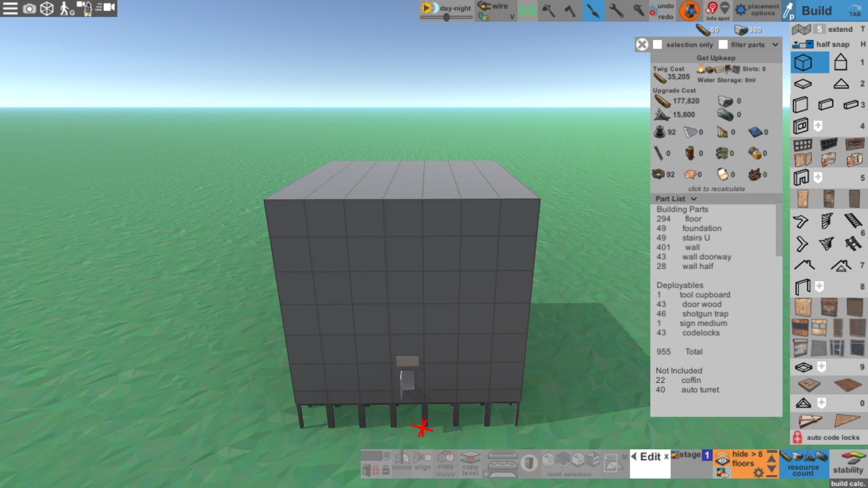This screenshot has width=868, height=488.
Task: Toggle selection only filter
Action: coord(656,44)
